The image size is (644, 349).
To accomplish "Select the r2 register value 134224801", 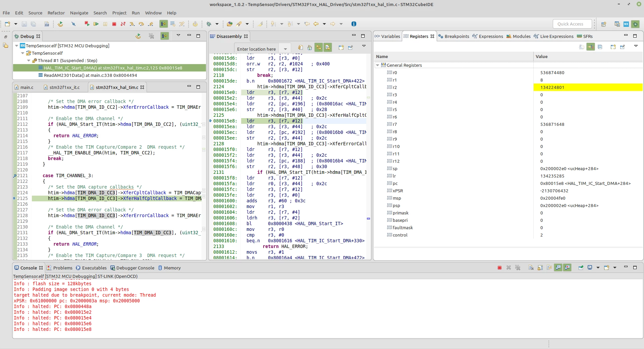I will (588, 87).
